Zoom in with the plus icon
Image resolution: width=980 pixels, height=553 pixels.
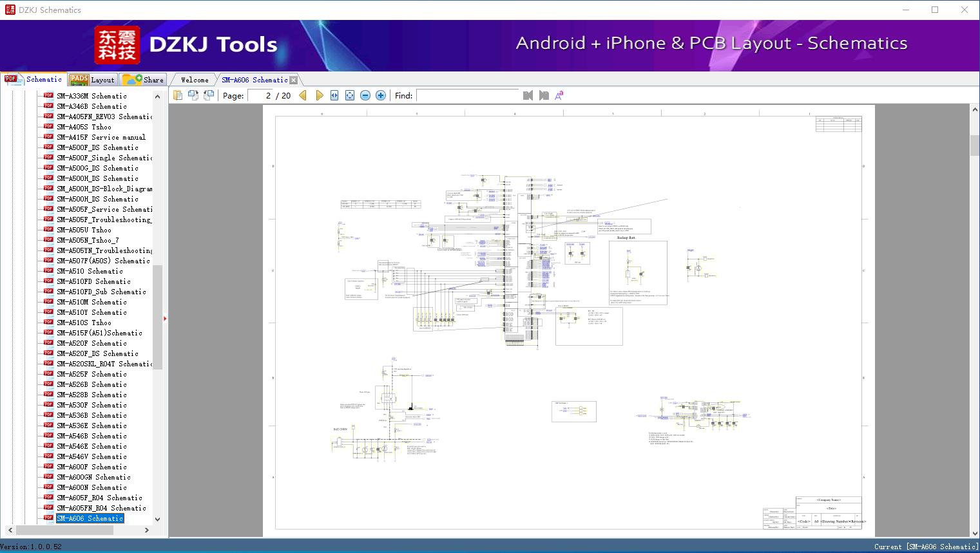click(x=381, y=95)
